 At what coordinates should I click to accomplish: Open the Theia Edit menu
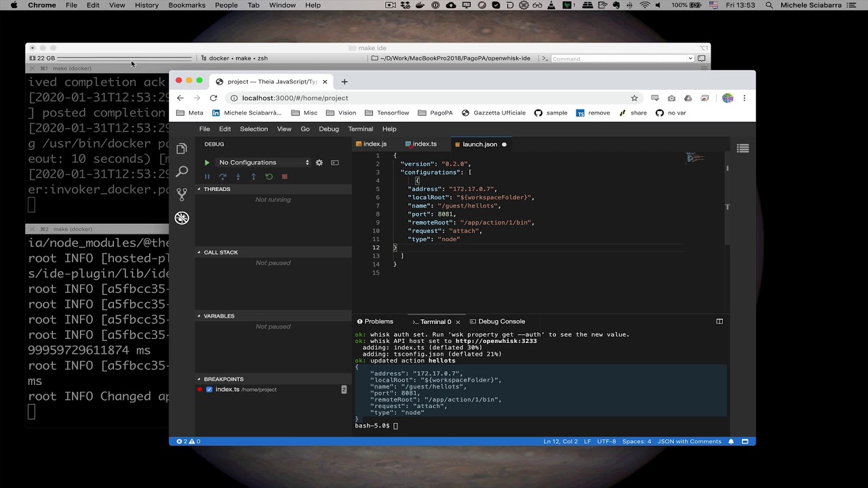point(225,129)
